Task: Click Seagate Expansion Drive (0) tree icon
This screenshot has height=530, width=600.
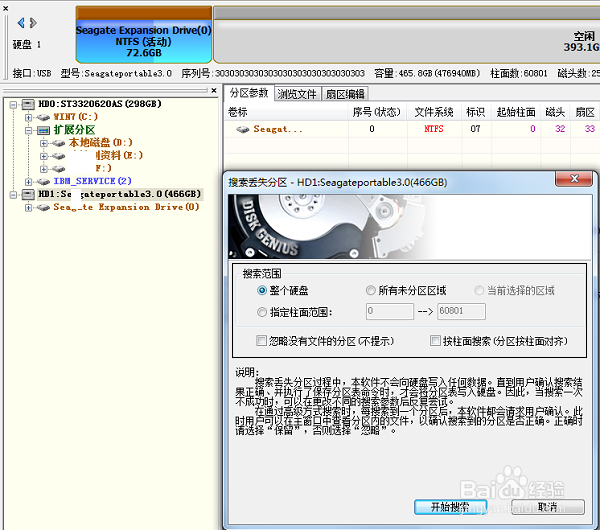Action: [x=43, y=207]
